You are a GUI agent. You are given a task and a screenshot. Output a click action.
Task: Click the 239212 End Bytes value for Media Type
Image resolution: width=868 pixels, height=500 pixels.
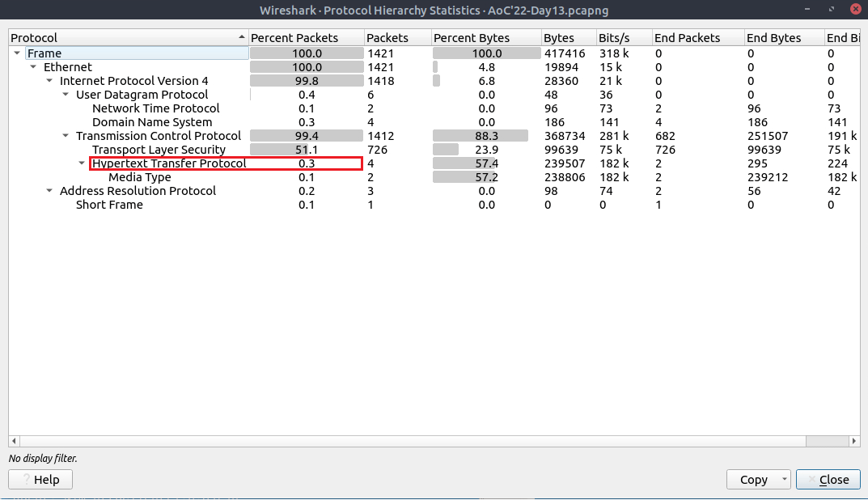point(767,177)
